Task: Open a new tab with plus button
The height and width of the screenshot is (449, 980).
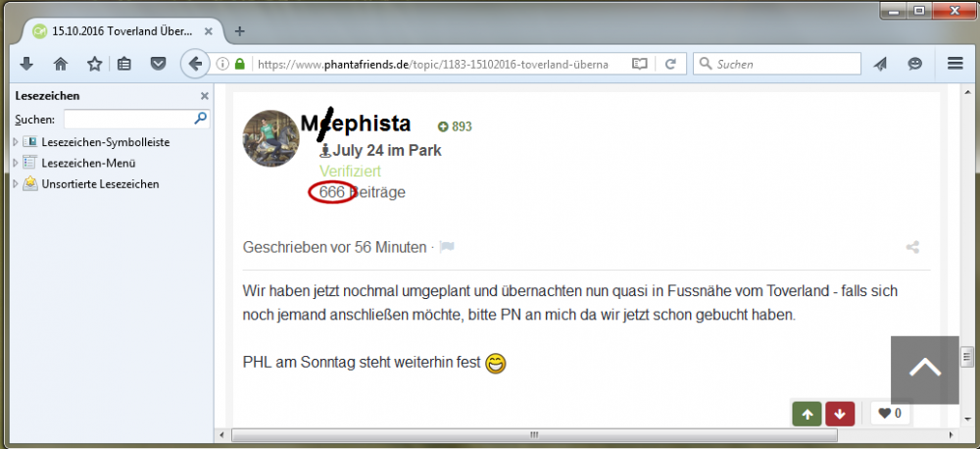Action: (x=239, y=31)
